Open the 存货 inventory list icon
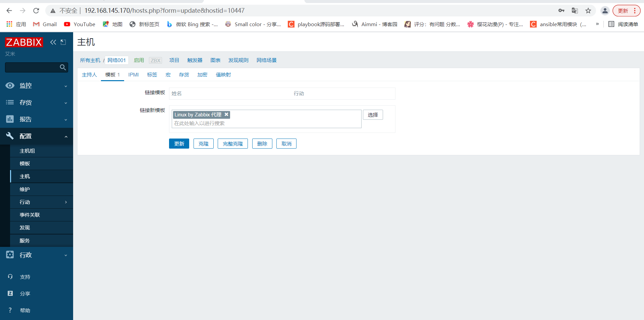The height and width of the screenshot is (320, 644). coord(10,102)
